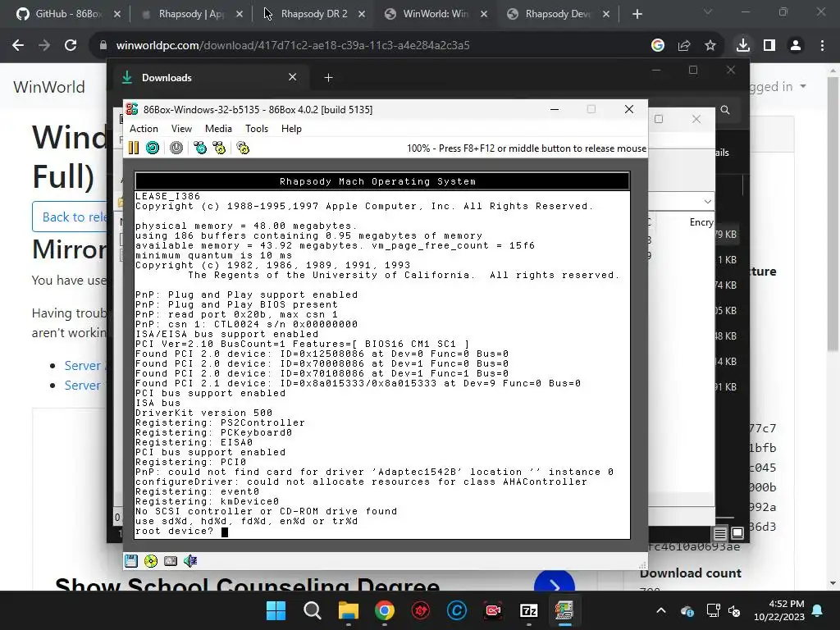Click the ACPI shutdown power icon in 86Box
Viewport: 840px width, 630px height.
coord(176,148)
